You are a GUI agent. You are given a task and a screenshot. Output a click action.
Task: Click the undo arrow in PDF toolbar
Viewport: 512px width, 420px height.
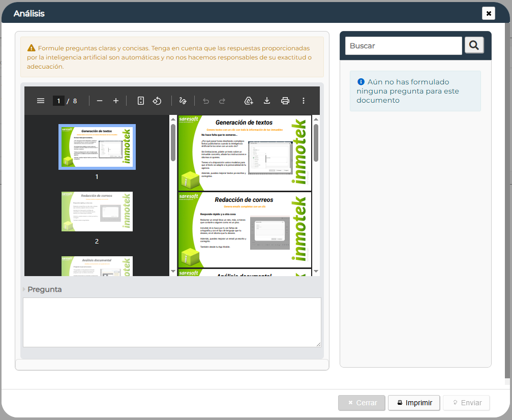tap(206, 101)
